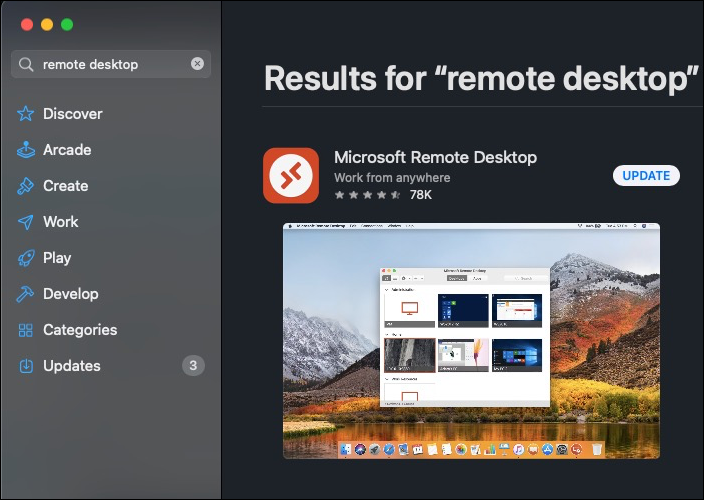Clear the search text with the X button

[x=197, y=64]
